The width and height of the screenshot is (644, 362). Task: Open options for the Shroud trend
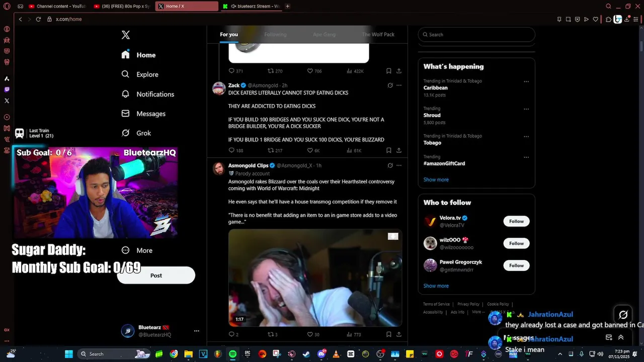526,109
